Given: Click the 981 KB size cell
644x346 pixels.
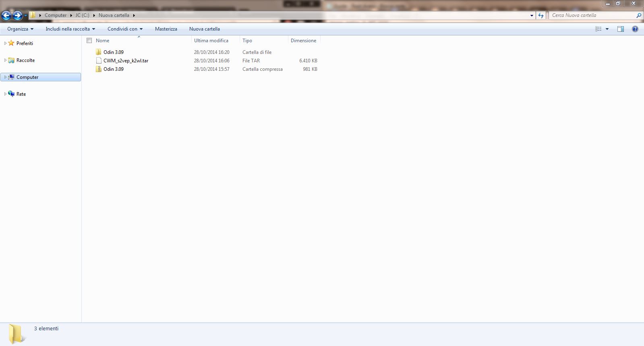Looking at the screenshot, I should click(310, 69).
